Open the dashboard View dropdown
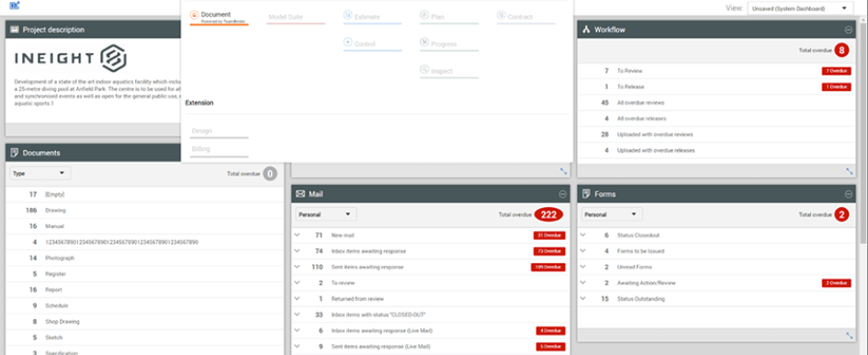Screen dimensions: 868x355 point(800,8)
